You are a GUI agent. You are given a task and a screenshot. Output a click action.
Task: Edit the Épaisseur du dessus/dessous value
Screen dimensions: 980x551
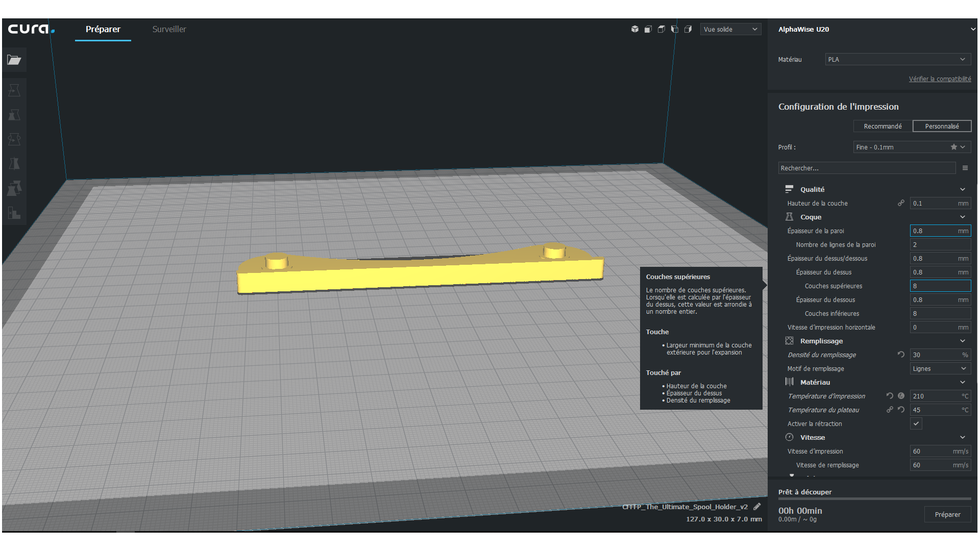[940, 258]
